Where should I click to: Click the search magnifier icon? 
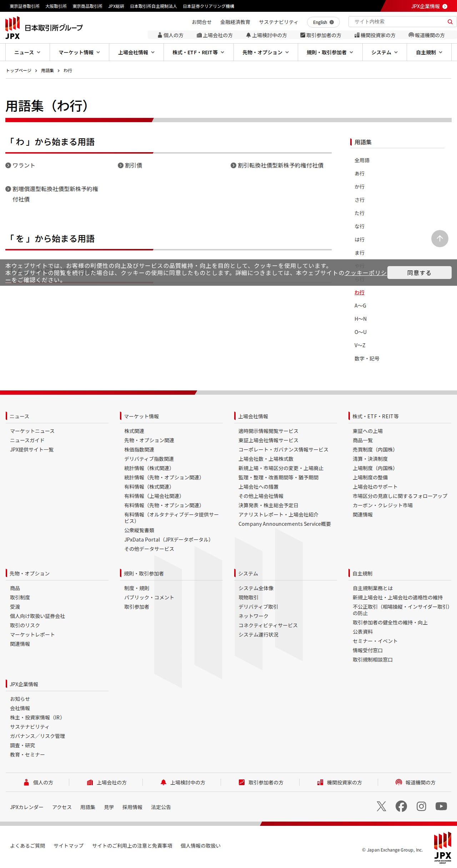[450, 22]
